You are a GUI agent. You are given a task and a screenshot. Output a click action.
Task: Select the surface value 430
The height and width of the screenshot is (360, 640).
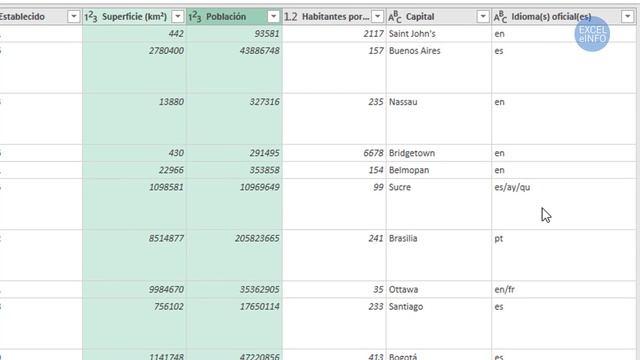click(x=134, y=153)
